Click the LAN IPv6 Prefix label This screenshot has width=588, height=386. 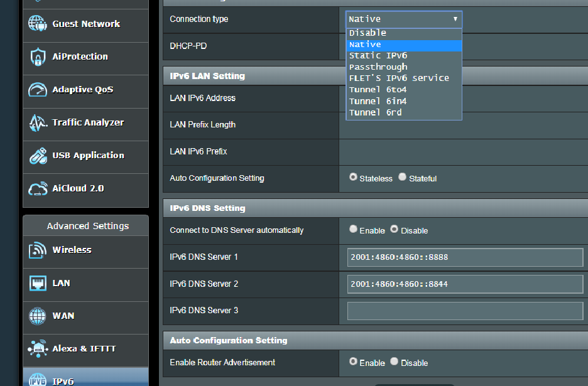(199, 151)
